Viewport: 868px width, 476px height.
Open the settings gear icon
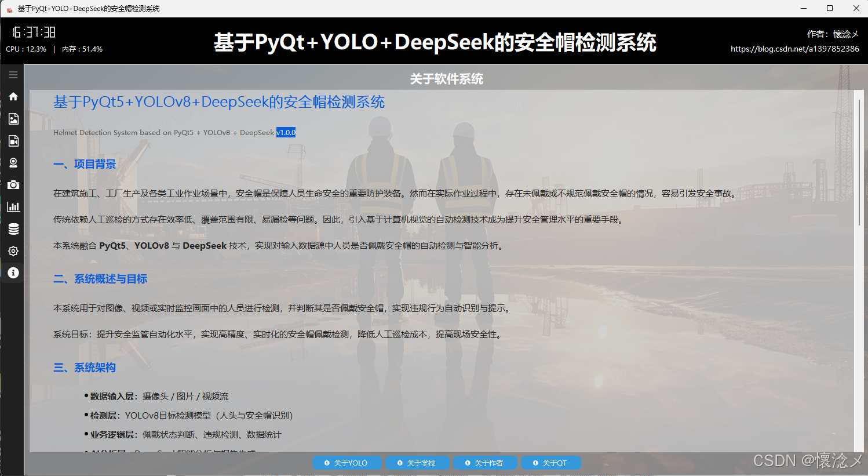pyautogui.click(x=13, y=251)
